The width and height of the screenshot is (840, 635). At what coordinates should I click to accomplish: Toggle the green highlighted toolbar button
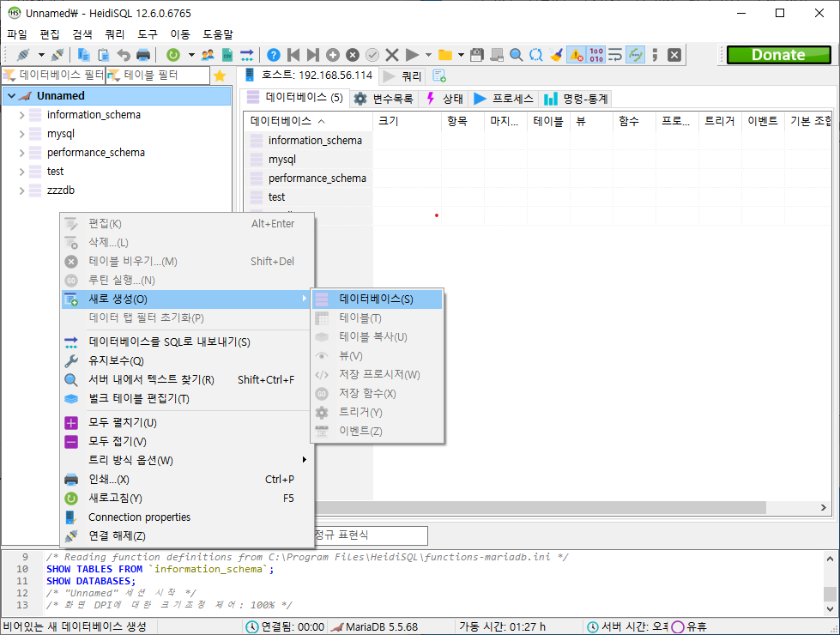(x=635, y=55)
